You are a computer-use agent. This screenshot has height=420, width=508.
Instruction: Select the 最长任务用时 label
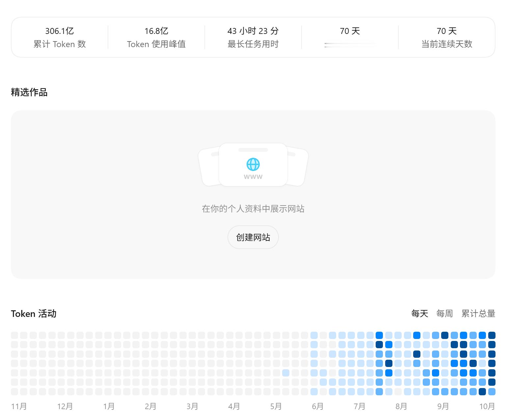point(253,44)
